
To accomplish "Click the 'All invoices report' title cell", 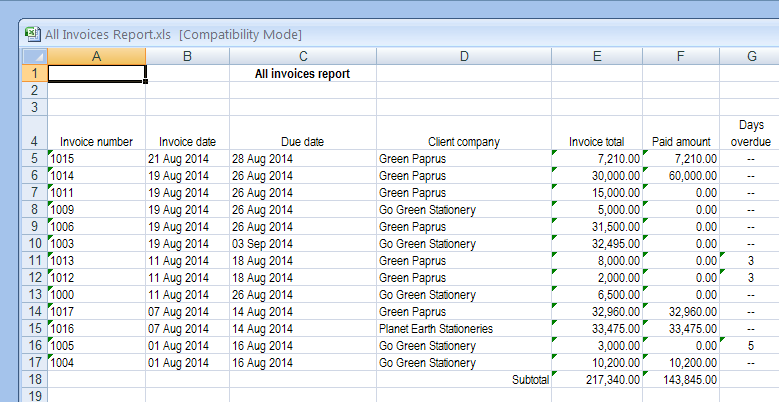I will point(303,74).
